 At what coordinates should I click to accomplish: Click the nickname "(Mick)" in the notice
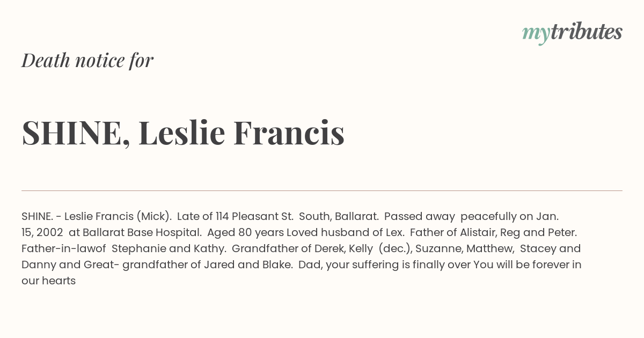pyautogui.click(x=153, y=216)
